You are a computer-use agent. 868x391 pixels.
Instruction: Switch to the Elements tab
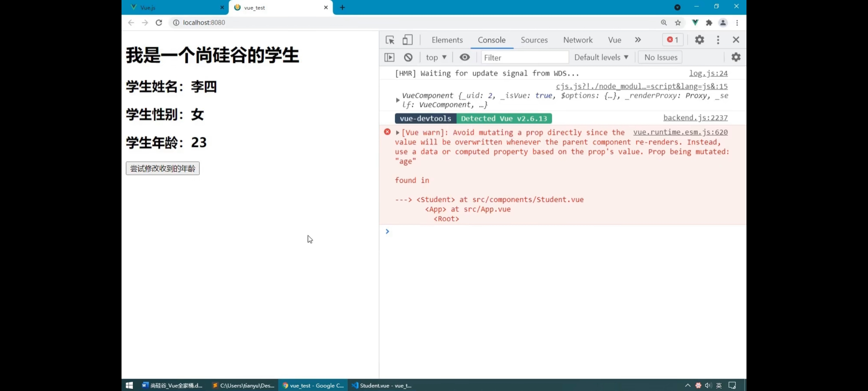(x=447, y=40)
